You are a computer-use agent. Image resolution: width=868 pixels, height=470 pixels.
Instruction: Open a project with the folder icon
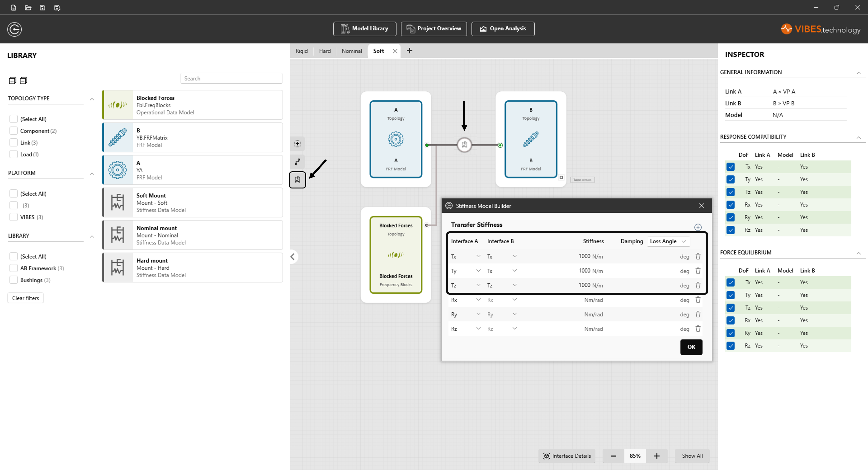28,7
